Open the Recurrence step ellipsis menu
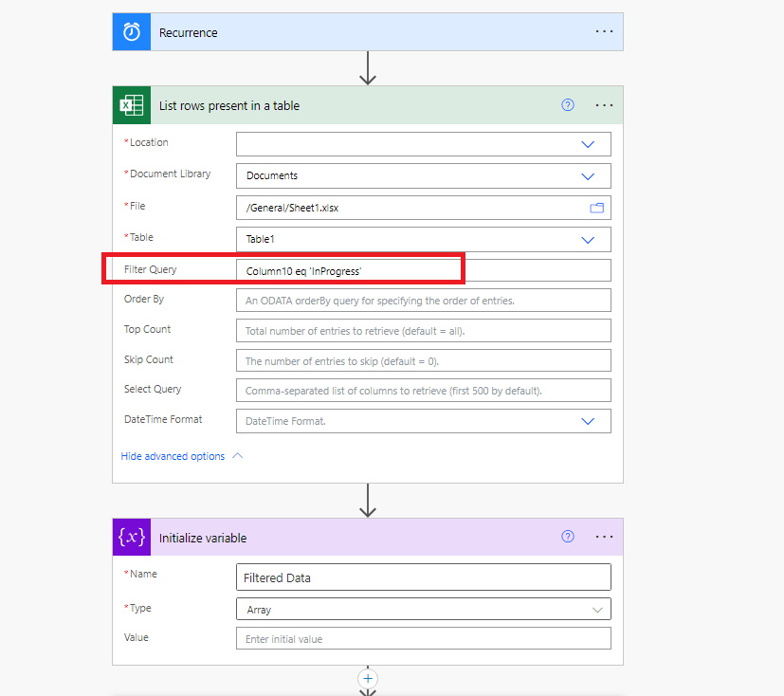Viewport: 784px width, 696px height. (x=604, y=31)
